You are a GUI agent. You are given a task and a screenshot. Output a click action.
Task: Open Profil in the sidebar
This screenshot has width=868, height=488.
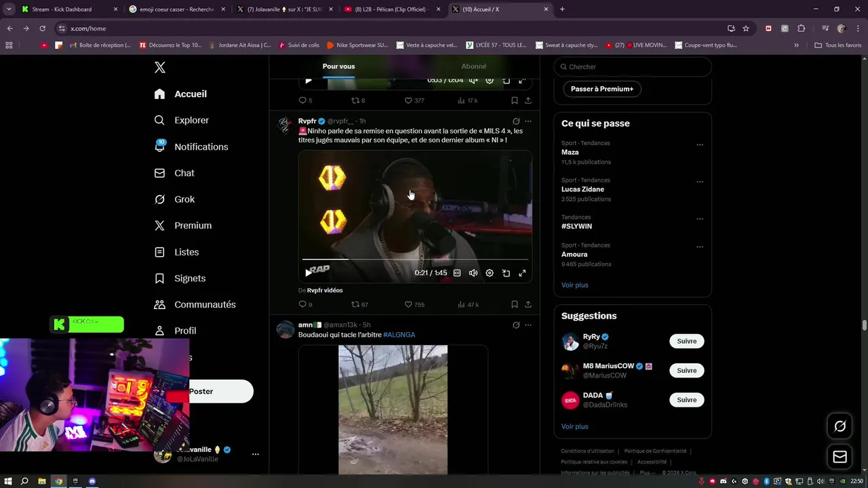click(175, 331)
